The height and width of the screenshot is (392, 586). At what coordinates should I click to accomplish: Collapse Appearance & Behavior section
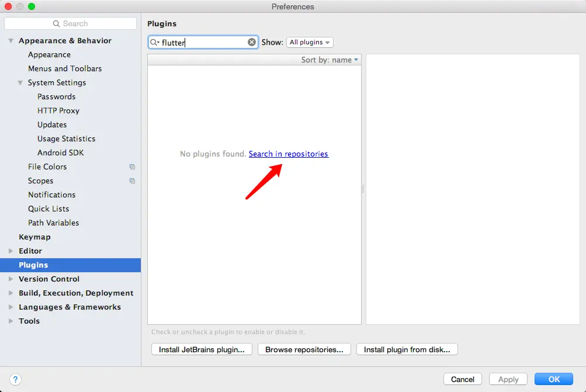[x=11, y=40]
